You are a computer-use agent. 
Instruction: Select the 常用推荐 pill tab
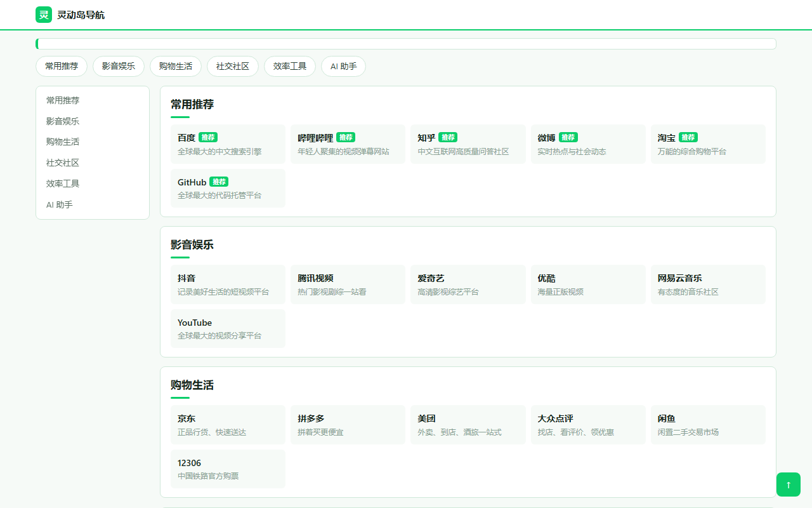coord(62,66)
